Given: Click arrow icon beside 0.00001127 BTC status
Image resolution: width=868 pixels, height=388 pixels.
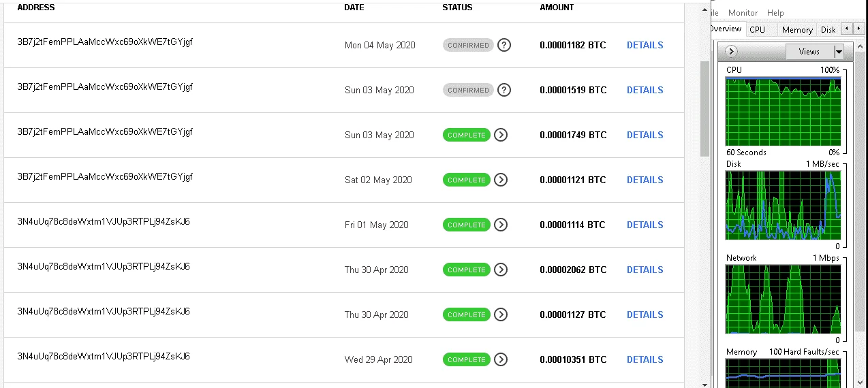Looking at the screenshot, I should (x=501, y=314).
